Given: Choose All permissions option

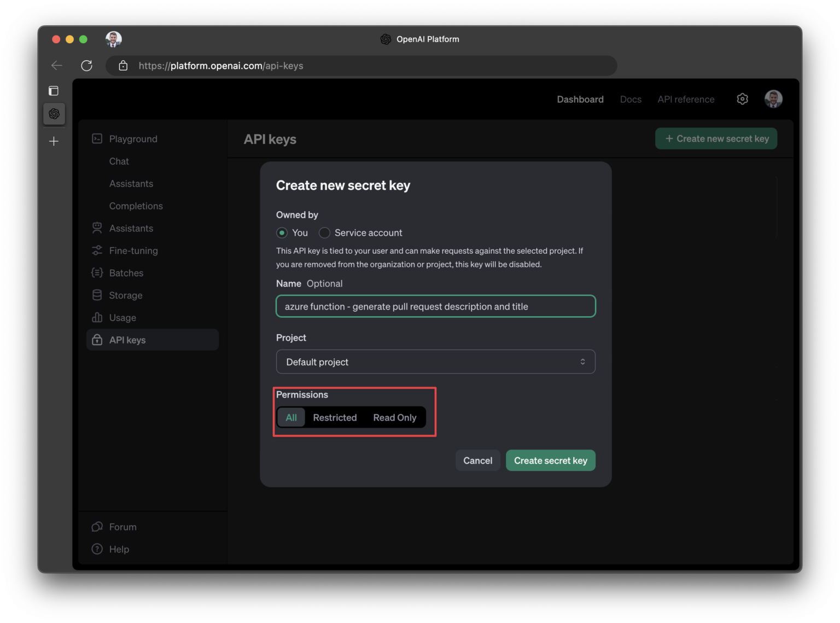Looking at the screenshot, I should 291,418.
